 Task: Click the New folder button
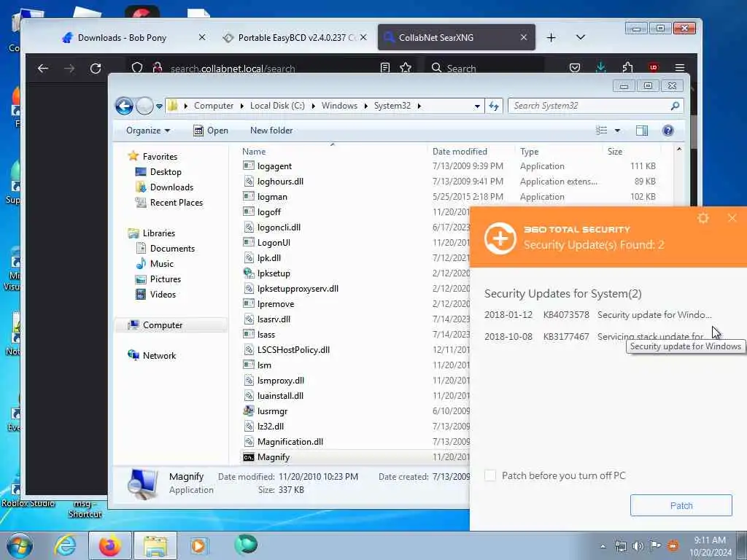tap(271, 131)
